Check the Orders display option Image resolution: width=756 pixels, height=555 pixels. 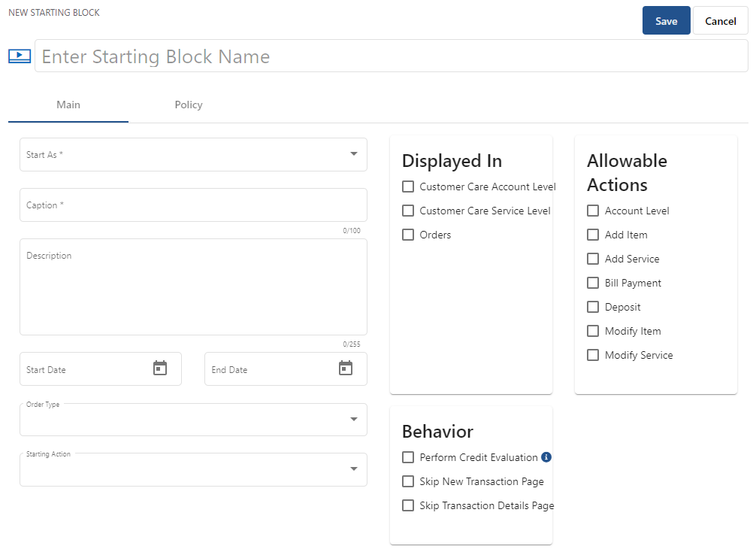[408, 235]
